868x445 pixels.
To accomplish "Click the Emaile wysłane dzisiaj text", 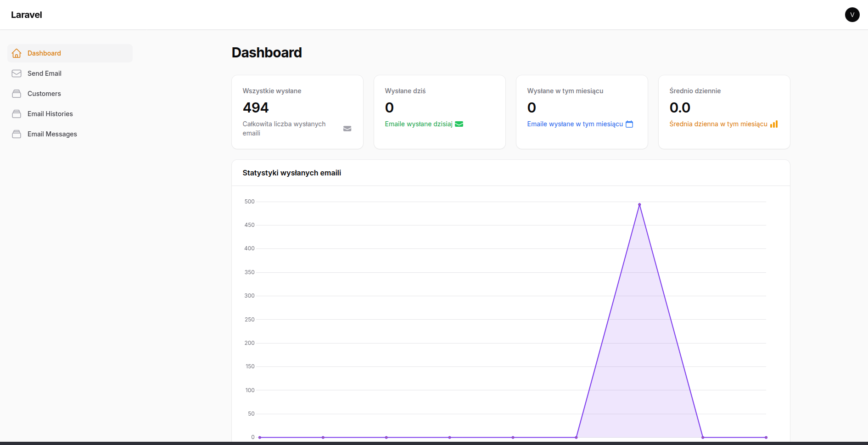I will 418,124.
